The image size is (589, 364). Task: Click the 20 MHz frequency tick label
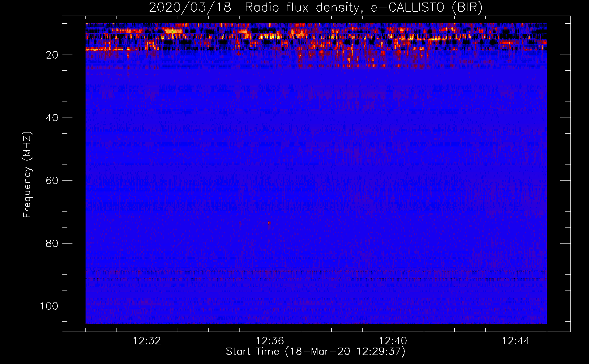tap(52, 55)
